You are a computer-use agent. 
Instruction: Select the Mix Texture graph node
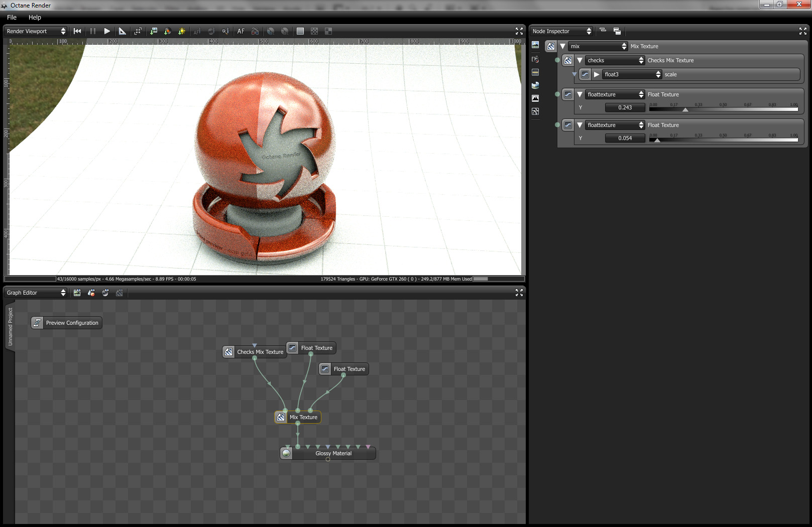pyautogui.click(x=298, y=417)
